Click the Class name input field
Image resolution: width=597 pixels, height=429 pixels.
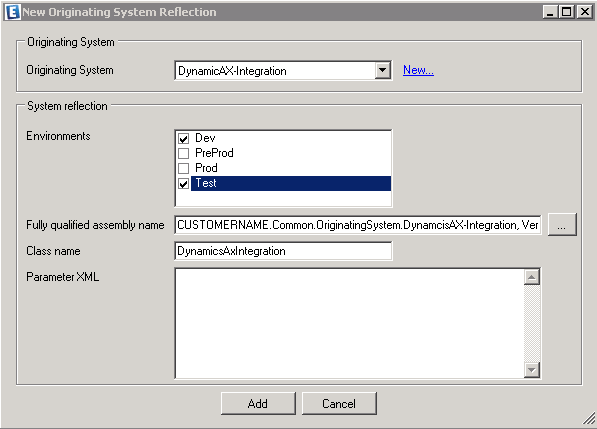pos(283,251)
